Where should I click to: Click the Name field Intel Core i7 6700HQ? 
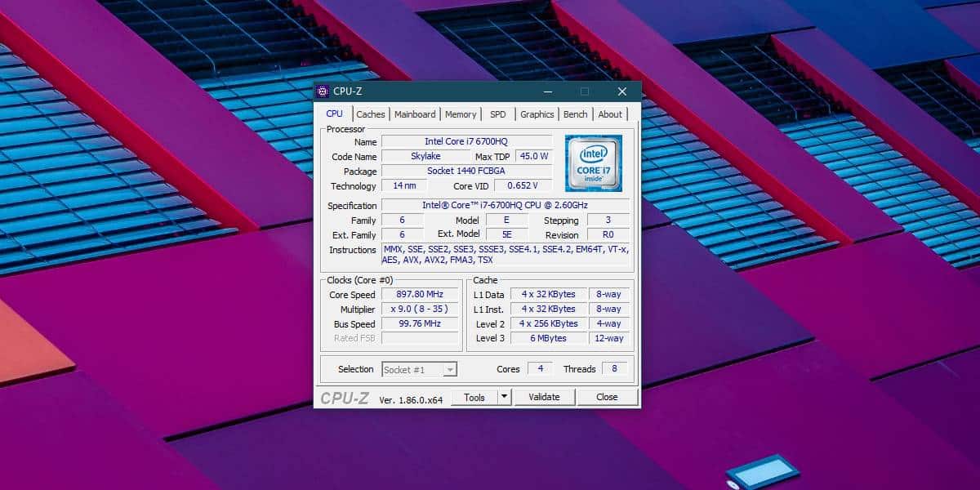pyautogui.click(x=466, y=141)
